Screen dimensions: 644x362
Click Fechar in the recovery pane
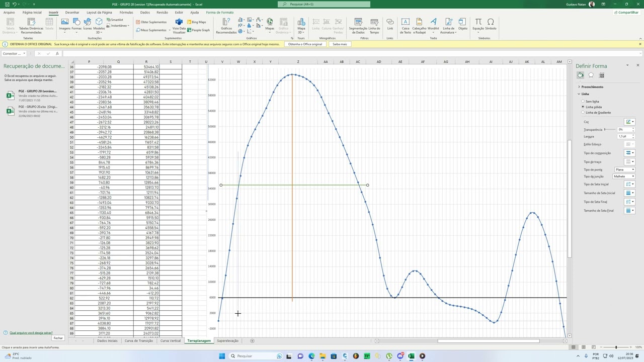[x=58, y=338]
